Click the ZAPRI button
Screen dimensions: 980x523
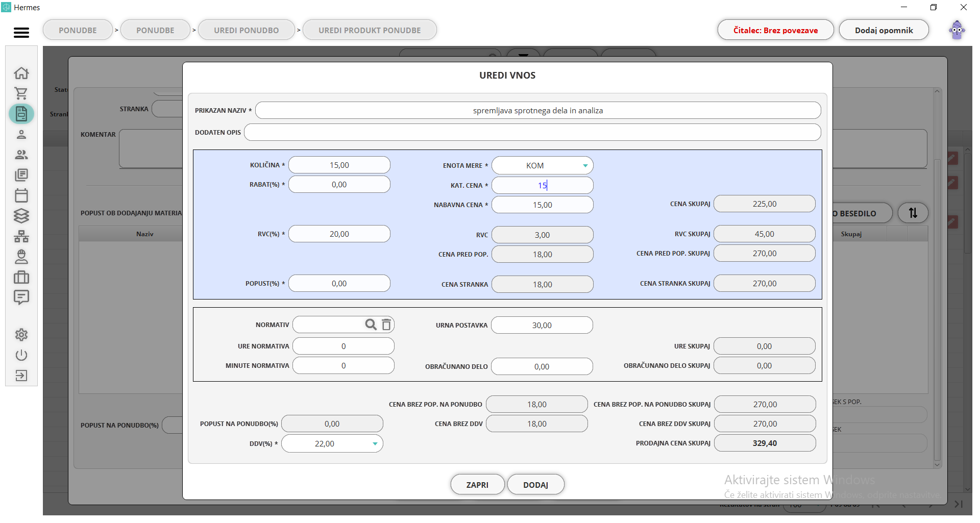point(477,485)
